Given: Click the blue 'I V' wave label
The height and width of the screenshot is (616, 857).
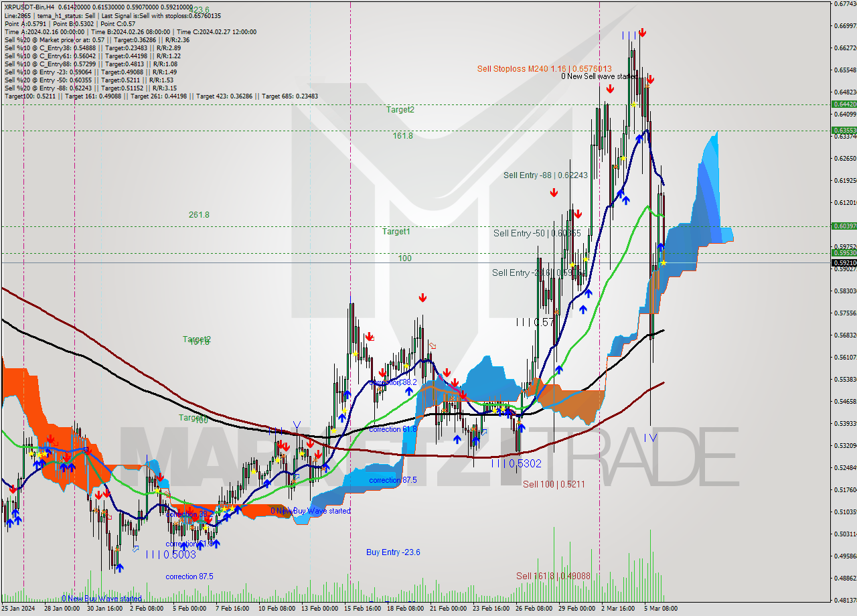Looking at the screenshot, I should [x=650, y=437].
